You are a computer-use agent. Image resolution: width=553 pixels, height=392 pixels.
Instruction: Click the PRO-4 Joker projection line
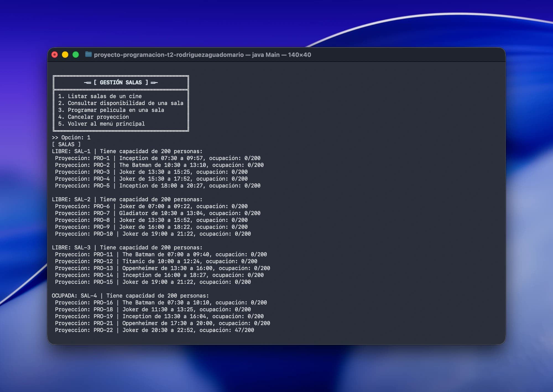pos(151,179)
